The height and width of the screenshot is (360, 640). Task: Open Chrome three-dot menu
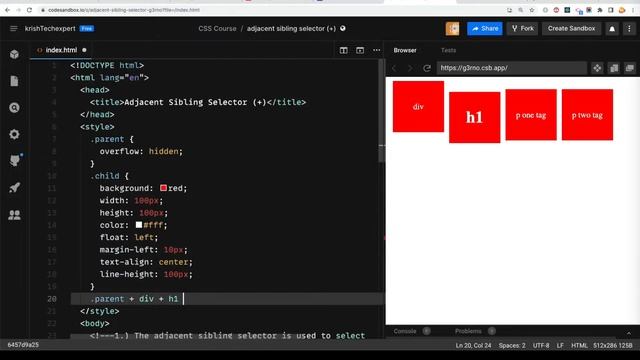coord(633,10)
